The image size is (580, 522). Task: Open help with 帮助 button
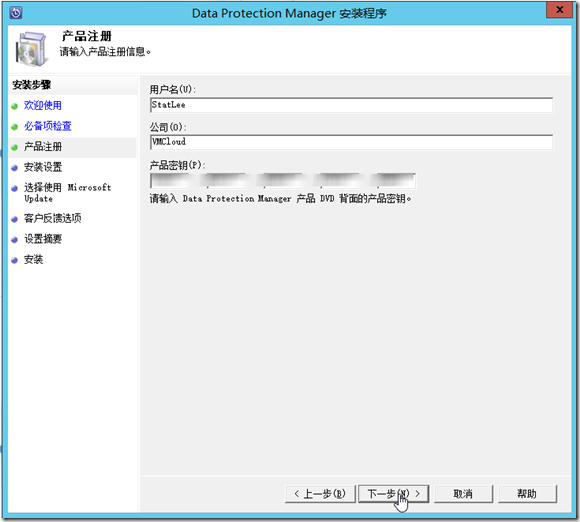(527, 494)
